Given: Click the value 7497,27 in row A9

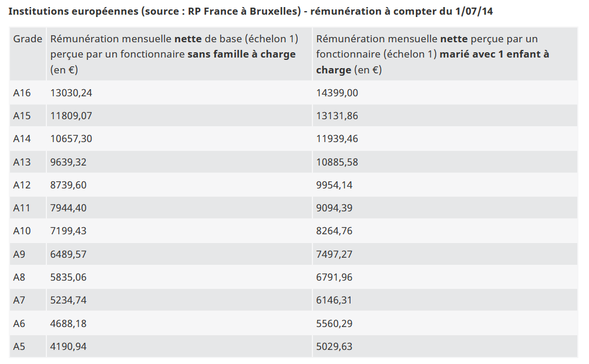Looking at the screenshot, I should [x=334, y=254].
